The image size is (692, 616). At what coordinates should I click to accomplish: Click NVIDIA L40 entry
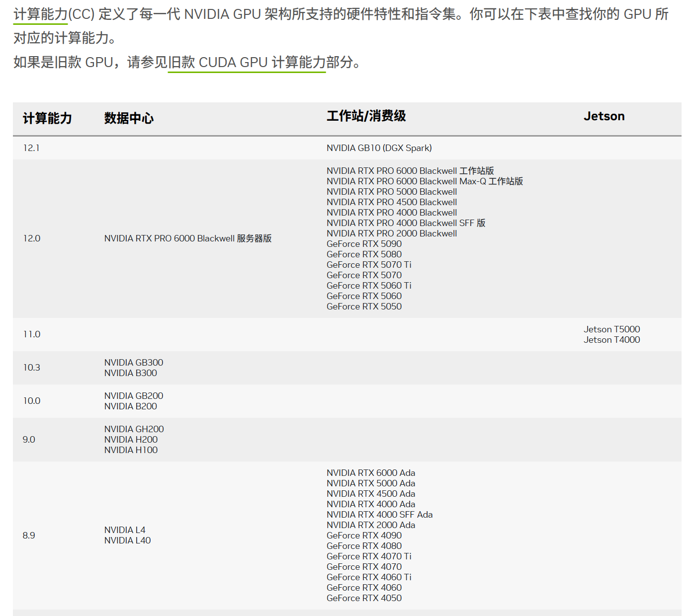(x=127, y=540)
